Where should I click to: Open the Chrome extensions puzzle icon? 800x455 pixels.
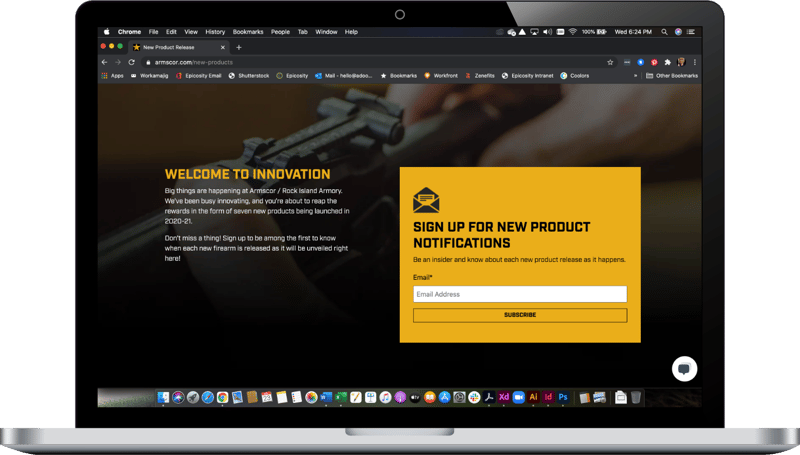667,62
